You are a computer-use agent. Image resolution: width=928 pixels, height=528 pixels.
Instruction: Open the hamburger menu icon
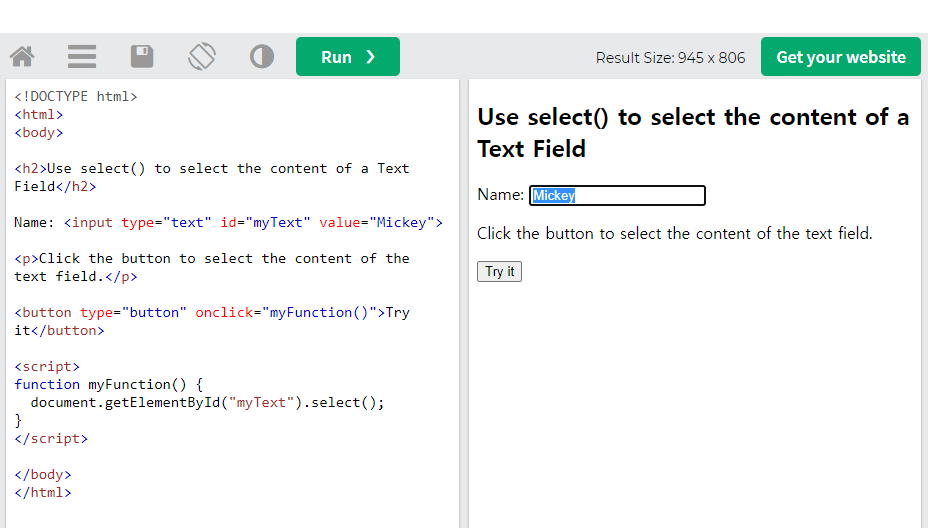tap(82, 57)
